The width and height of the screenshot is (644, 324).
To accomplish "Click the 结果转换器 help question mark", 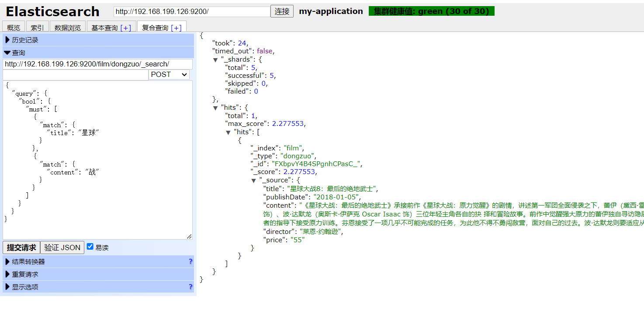I will coord(190,261).
